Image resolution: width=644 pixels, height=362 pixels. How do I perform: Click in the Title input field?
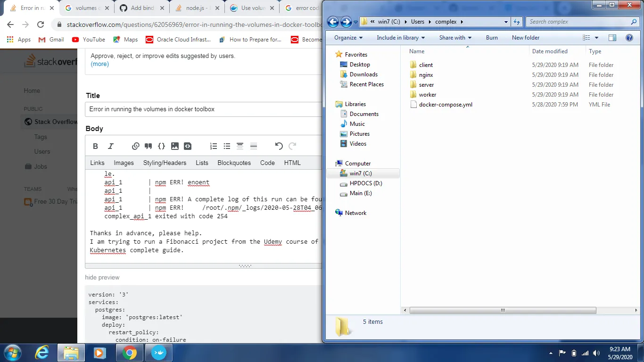[x=204, y=109]
